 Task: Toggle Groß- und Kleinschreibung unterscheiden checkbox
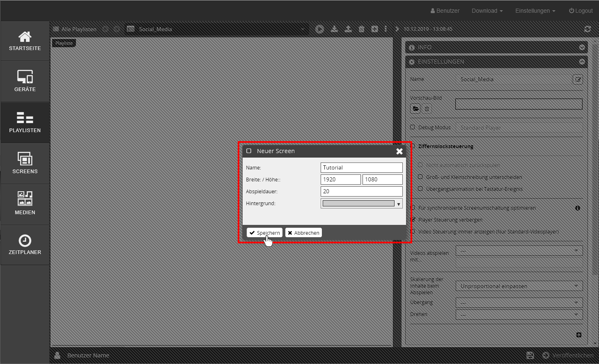pyautogui.click(x=420, y=177)
